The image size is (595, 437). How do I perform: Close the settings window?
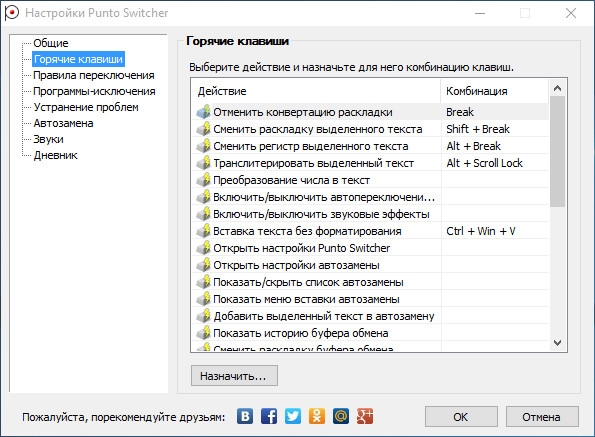point(571,13)
